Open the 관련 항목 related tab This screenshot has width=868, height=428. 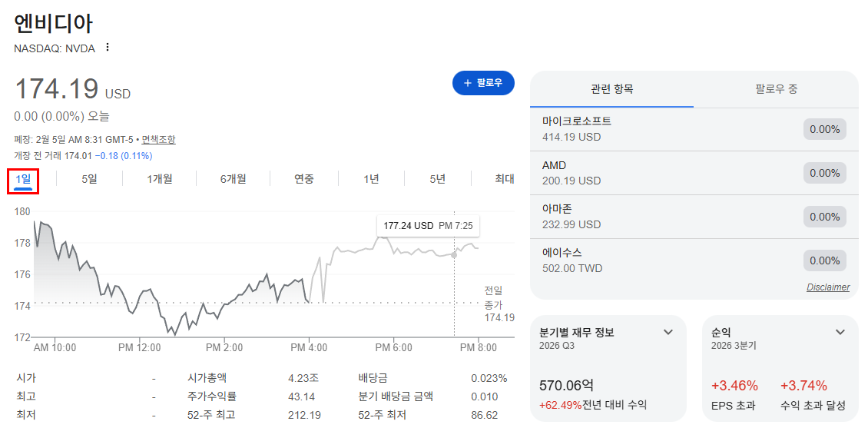(x=611, y=88)
